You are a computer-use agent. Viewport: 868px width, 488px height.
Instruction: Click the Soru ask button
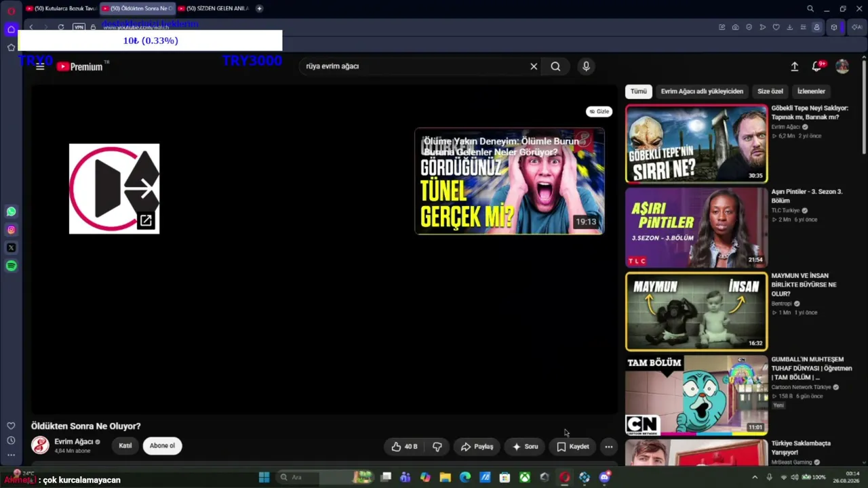(525, 447)
